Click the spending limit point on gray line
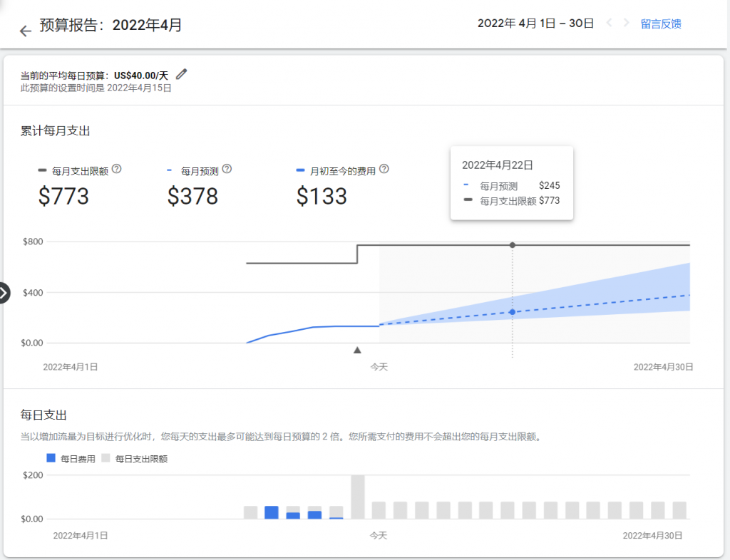Viewport: 730px width, 560px height. click(512, 245)
